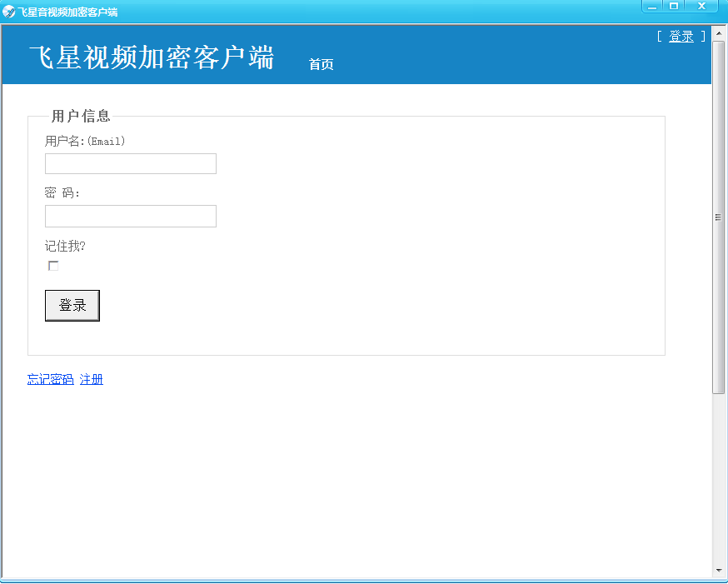Viewport: 728px width, 584px height.
Task: Click the 用户名:(Email) label
Action: [85, 141]
